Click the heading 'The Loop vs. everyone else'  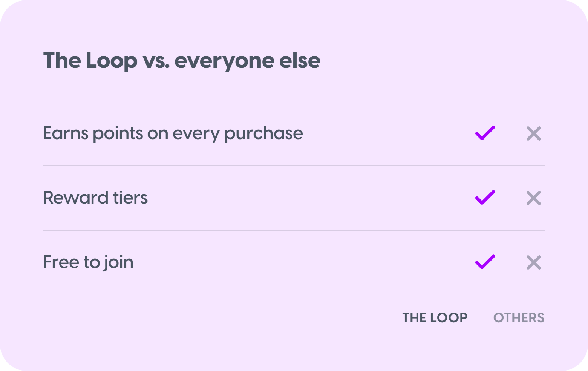click(182, 61)
